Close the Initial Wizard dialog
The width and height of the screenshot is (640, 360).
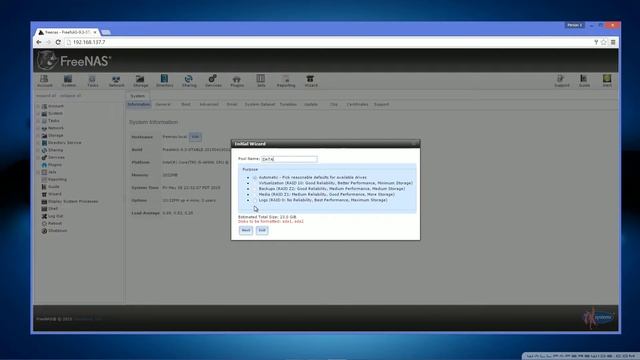(x=415, y=144)
